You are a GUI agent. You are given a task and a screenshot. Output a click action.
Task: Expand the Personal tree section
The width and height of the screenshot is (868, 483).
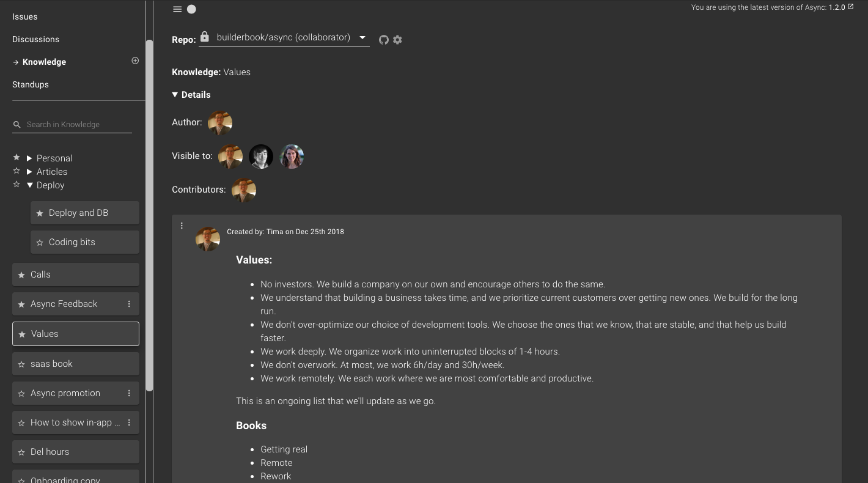(x=29, y=158)
